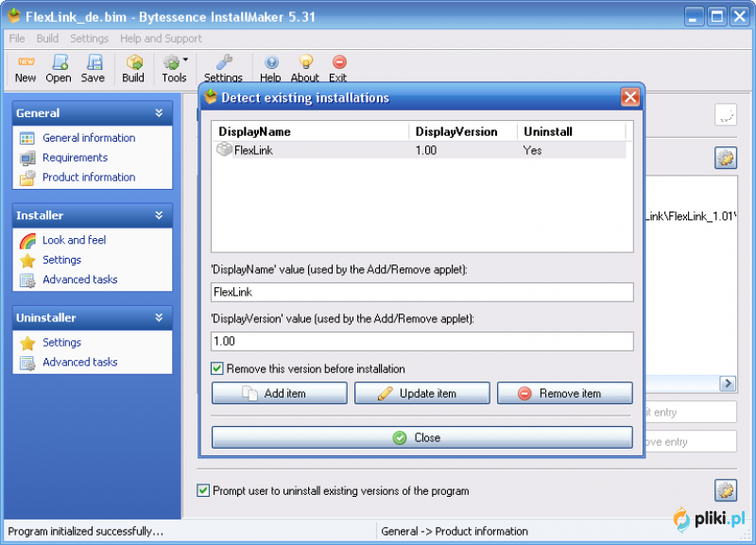Open General information link

[89, 138]
